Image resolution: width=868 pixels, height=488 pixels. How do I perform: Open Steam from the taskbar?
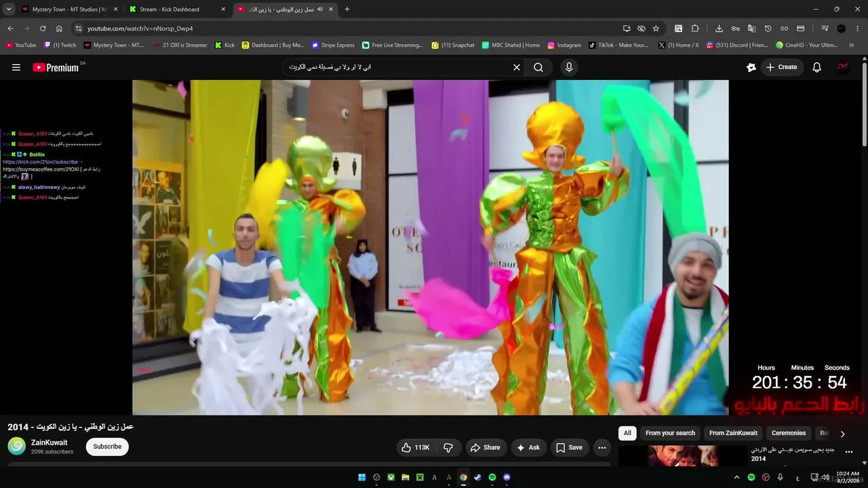(x=477, y=477)
